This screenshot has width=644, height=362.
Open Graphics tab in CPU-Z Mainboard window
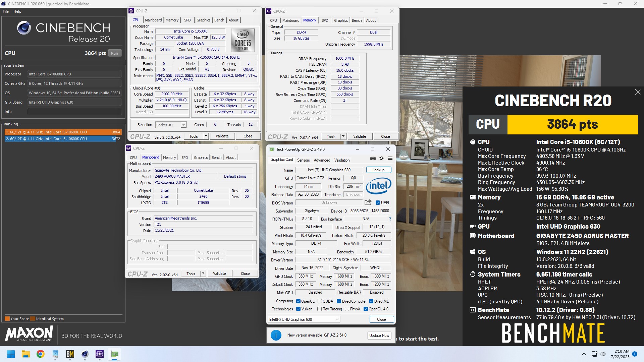tap(201, 158)
